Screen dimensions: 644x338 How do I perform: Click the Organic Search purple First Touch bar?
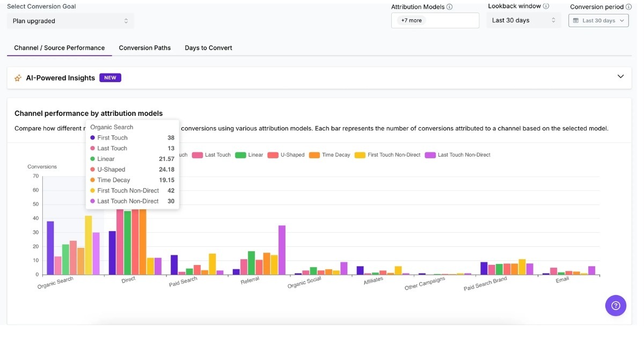pyautogui.click(x=50, y=248)
